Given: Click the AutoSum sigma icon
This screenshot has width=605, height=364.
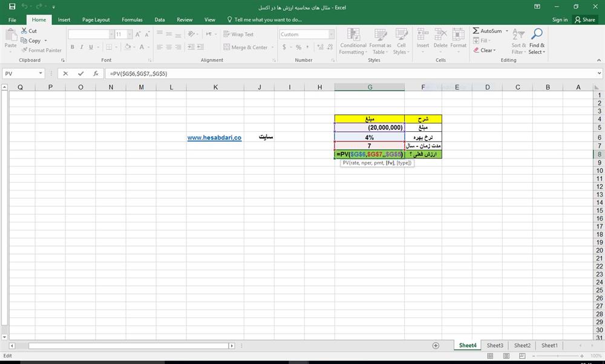Looking at the screenshot, I should [x=476, y=31].
